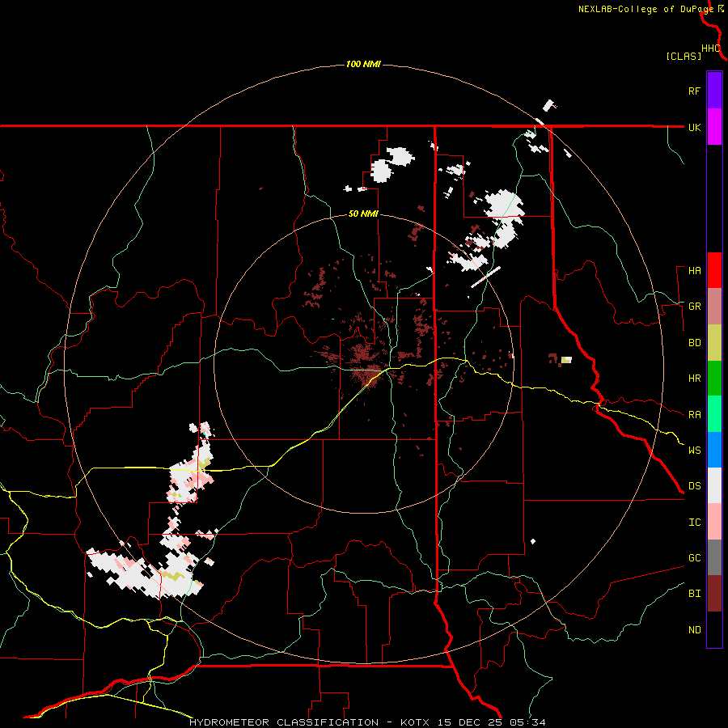Click the HA red legend swatch
Viewport: 728px width, 728px height.
click(x=714, y=270)
